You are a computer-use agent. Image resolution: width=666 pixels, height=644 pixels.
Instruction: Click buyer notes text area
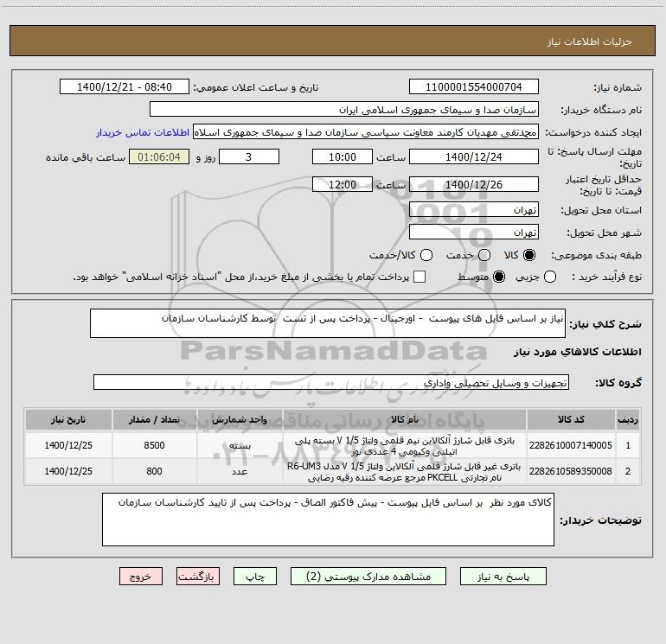[328, 520]
